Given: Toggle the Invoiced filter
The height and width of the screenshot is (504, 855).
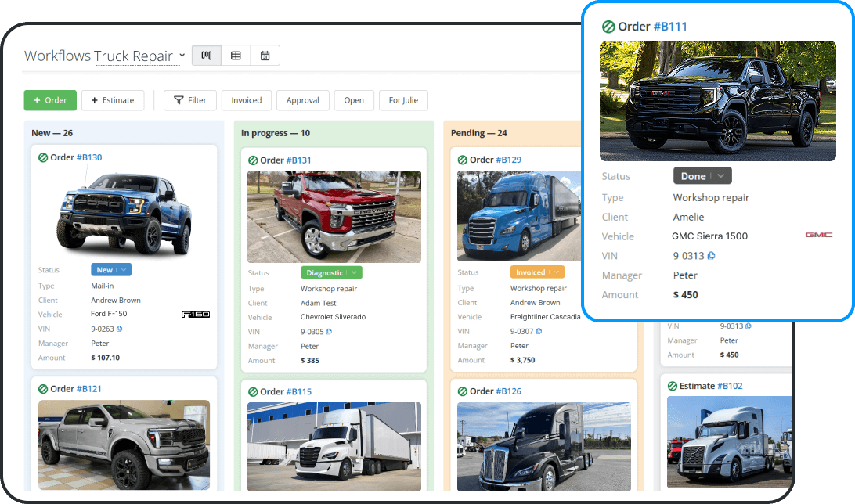Looking at the screenshot, I should click(x=246, y=100).
